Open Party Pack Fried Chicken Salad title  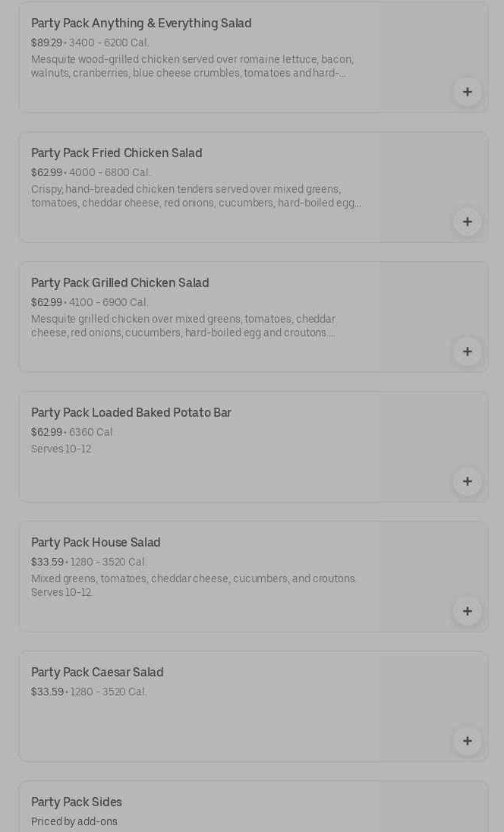coord(116,153)
